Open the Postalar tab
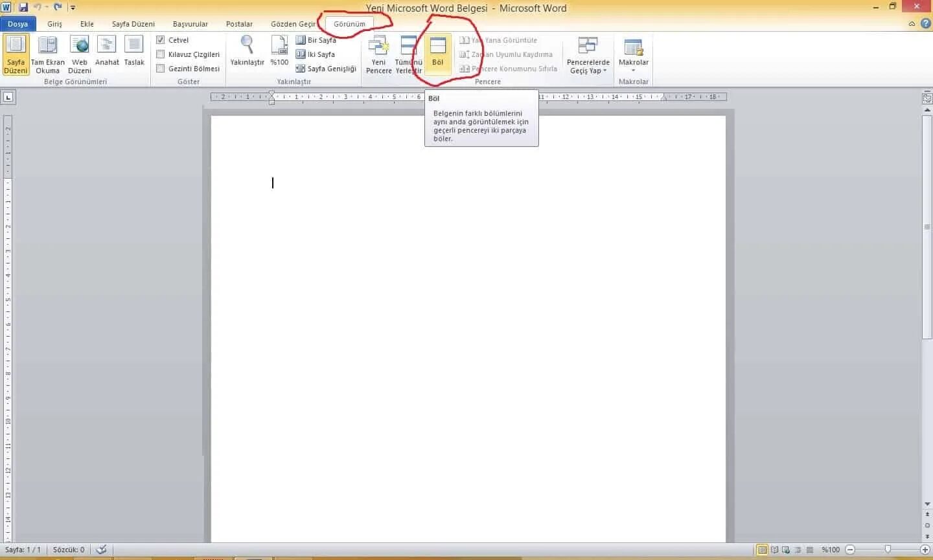 (x=239, y=24)
